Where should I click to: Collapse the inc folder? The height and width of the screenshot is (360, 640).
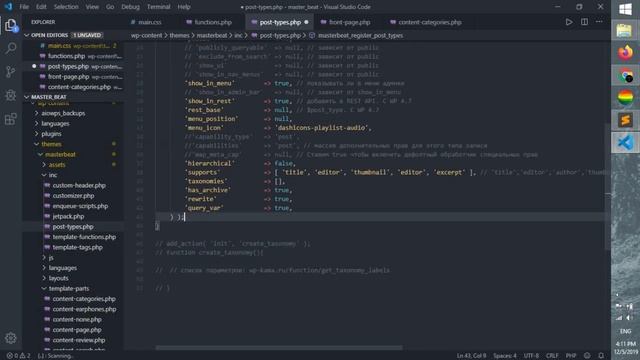point(53,175)
